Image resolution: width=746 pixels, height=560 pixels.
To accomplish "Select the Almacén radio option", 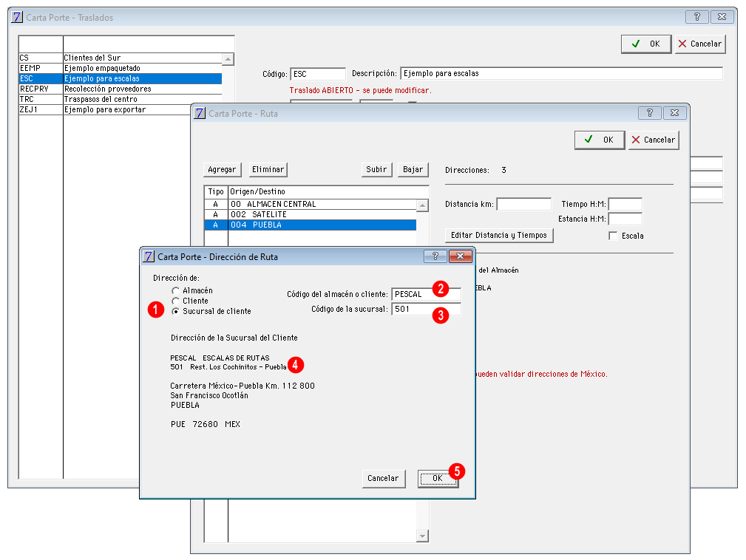I will 175,290.
